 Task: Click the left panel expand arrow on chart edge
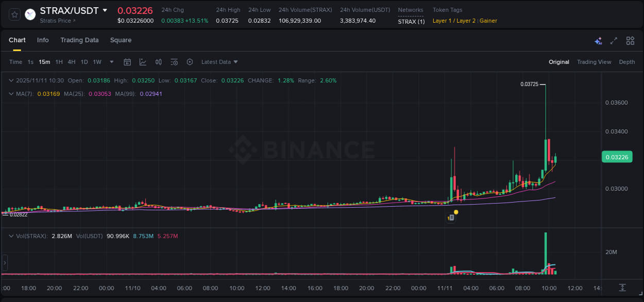4,263
